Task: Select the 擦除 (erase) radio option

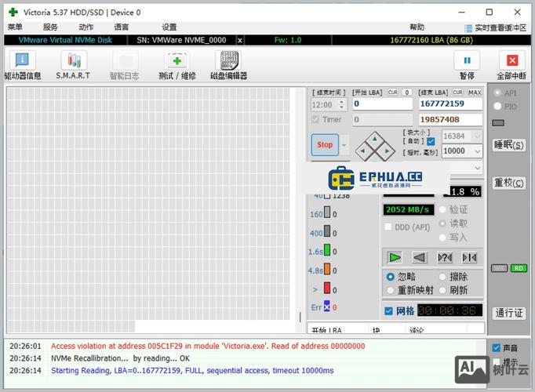Action: click(442, 277)
